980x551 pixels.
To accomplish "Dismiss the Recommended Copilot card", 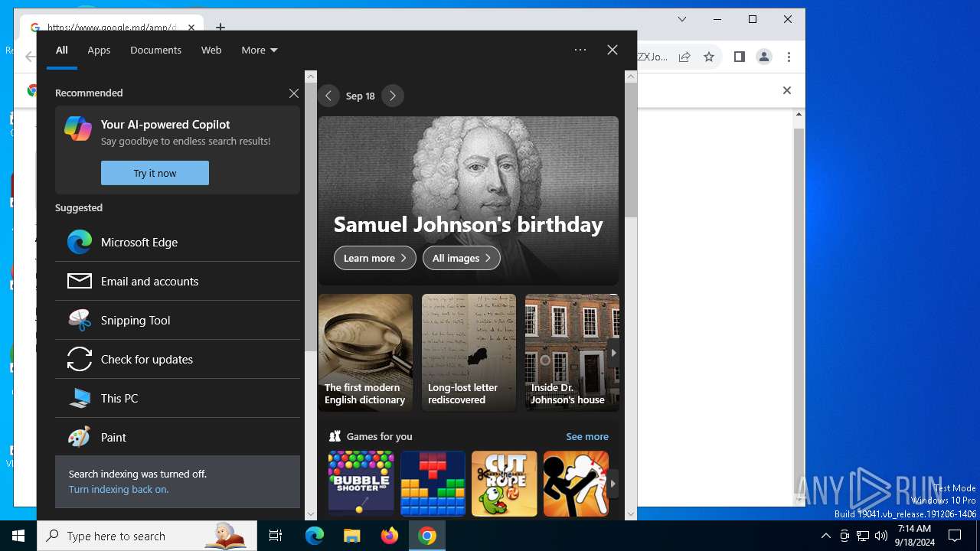I will click(x=294, y=93).
